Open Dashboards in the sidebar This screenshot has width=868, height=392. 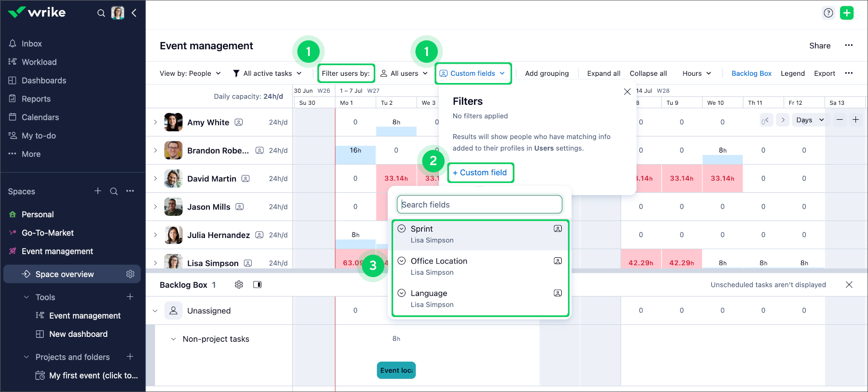(44, 81)
